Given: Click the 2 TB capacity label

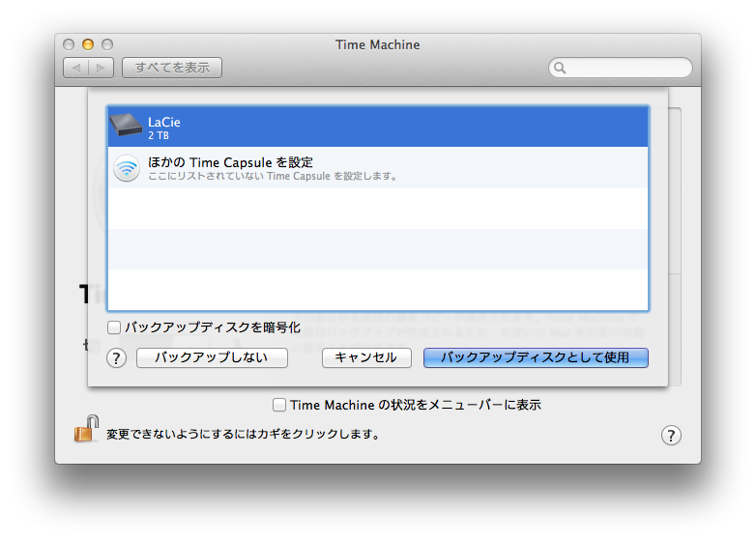Looking at the screenshot, I should click(x=159, y=136).
